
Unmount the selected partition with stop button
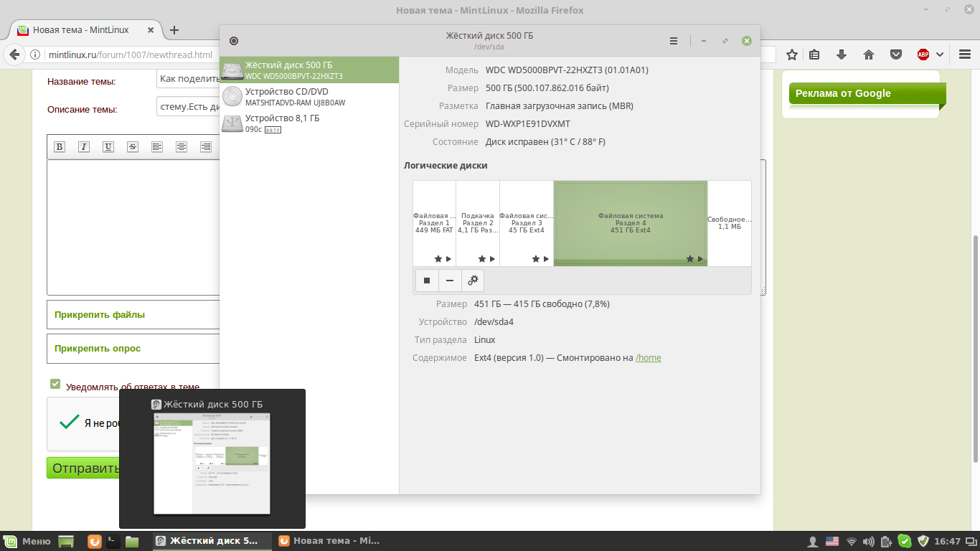pyautogui.click(x=427, y=281)
